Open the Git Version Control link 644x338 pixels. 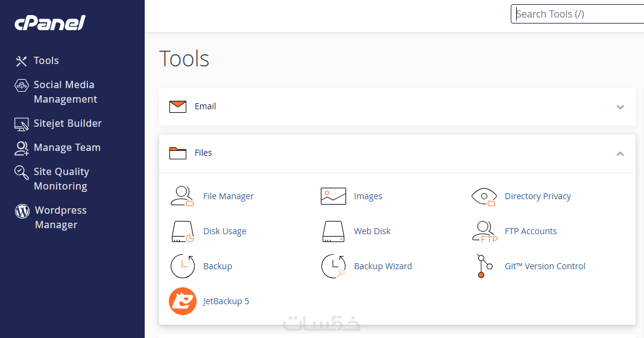pos(545,266)
